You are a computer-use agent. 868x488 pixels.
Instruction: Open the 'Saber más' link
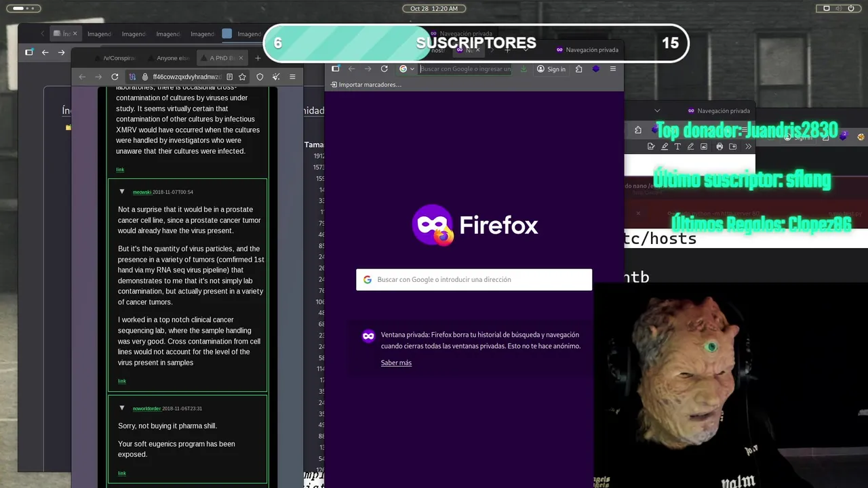point(396,363)
